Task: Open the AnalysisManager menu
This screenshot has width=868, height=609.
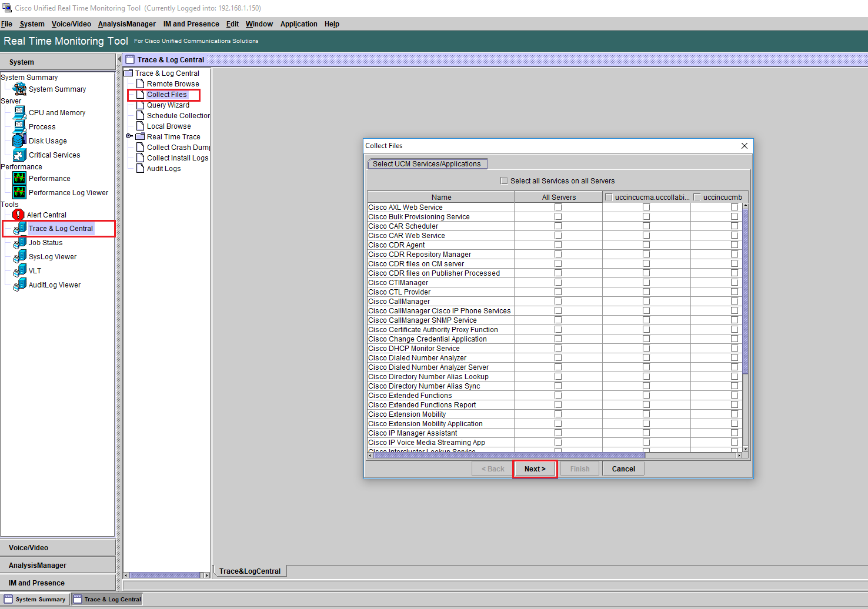Action: click(126, 24)
